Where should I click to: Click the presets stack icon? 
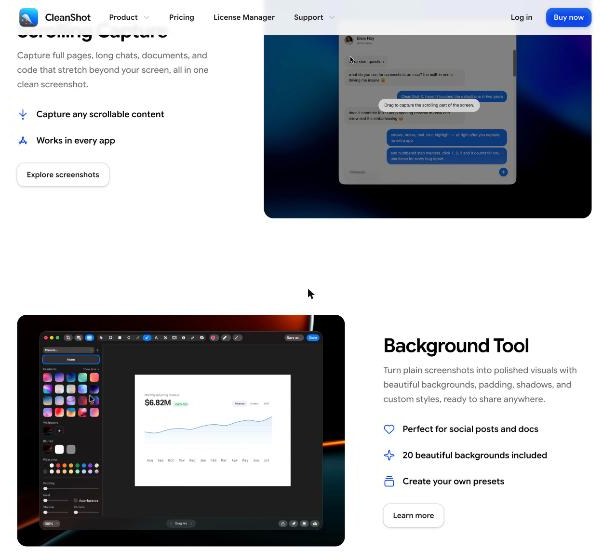[389, 481]
